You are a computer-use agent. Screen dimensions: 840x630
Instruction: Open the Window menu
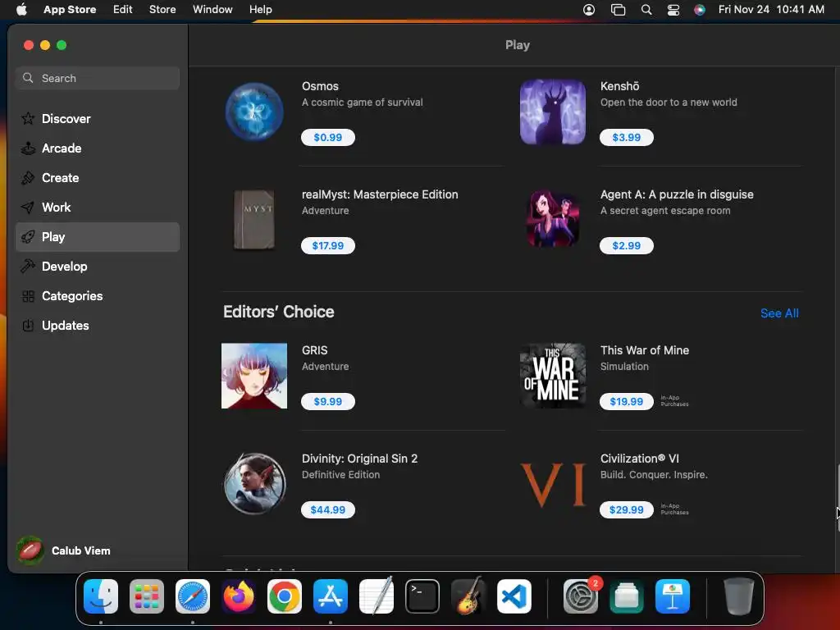tap(212, 10)
